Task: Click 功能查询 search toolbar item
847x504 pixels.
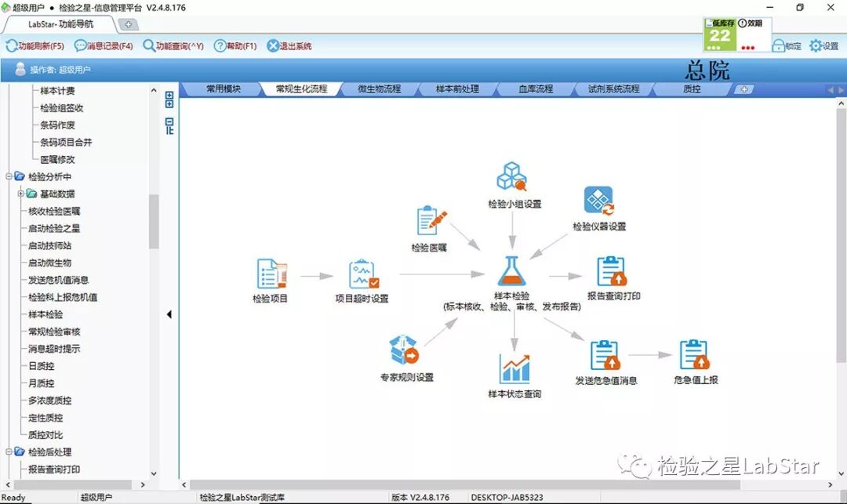Action: tap(173, 46)
